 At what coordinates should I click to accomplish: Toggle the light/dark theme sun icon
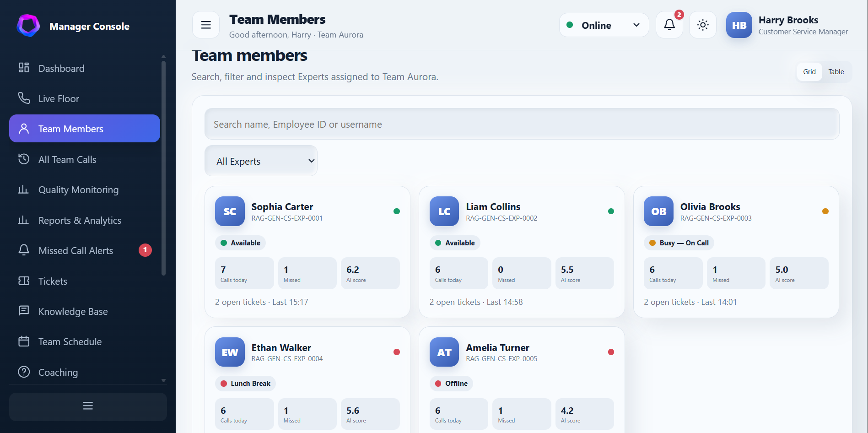(703, 25)
